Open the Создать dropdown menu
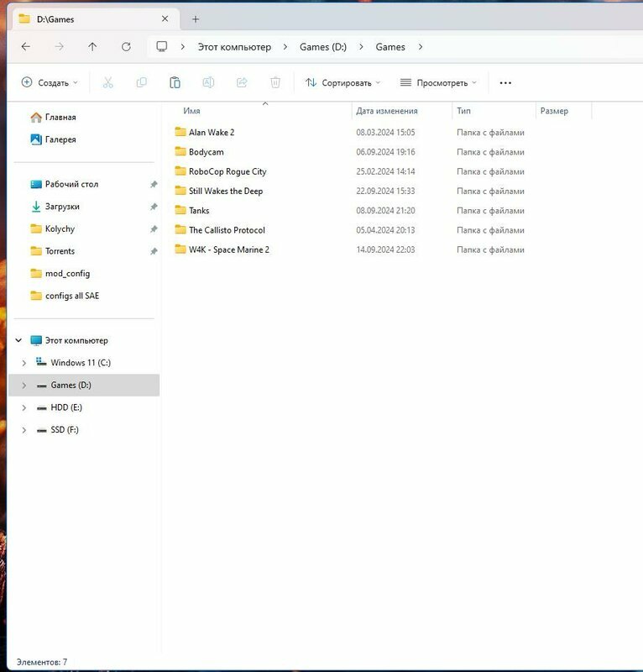The width and height of the screenshot is (643, 672). (x=50, y=82)
